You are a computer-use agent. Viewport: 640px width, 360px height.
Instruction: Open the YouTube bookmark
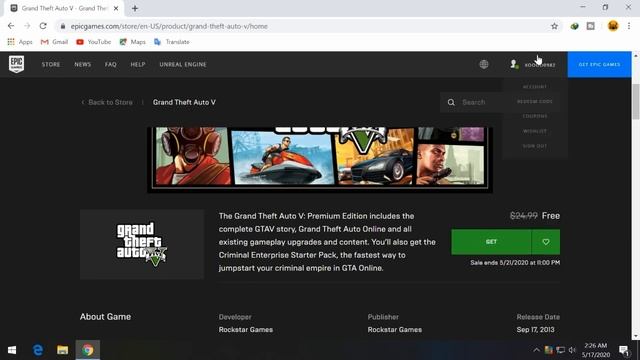tap(93, 42)
